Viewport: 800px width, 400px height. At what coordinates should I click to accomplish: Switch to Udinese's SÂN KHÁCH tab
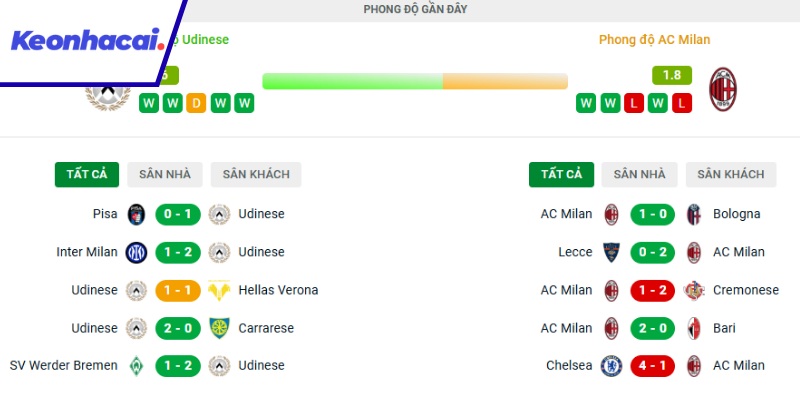[256, 174]
